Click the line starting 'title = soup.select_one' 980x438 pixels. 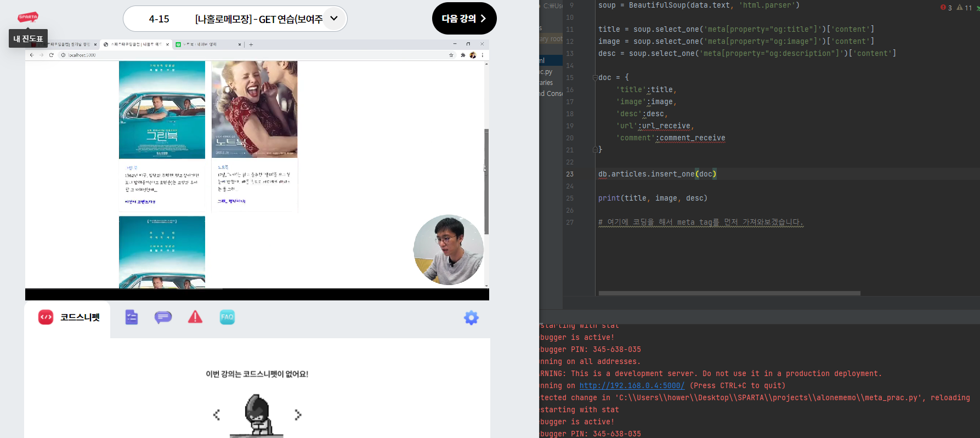tap(736, 29)
